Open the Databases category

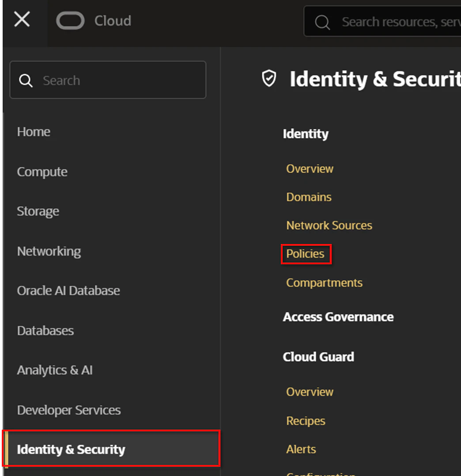point(45,331)
